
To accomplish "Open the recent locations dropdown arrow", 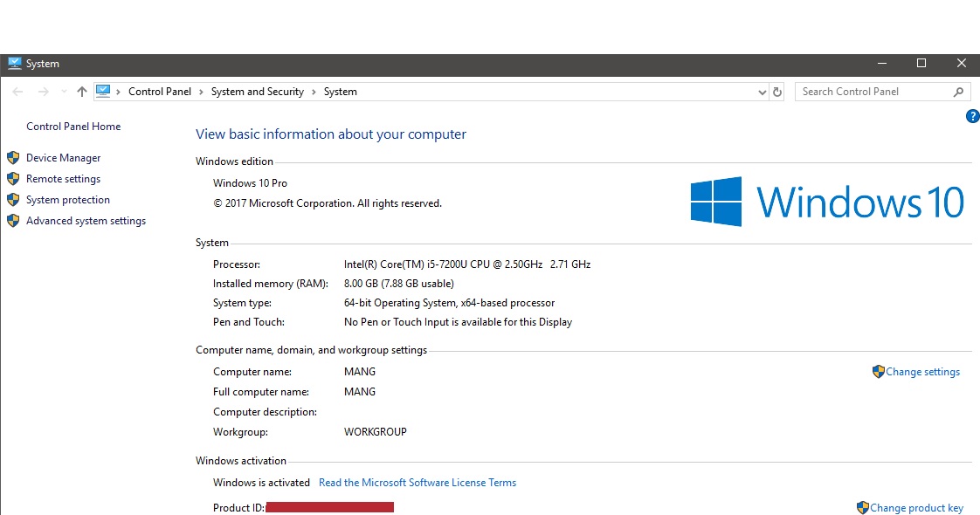I will coord(64,92).
